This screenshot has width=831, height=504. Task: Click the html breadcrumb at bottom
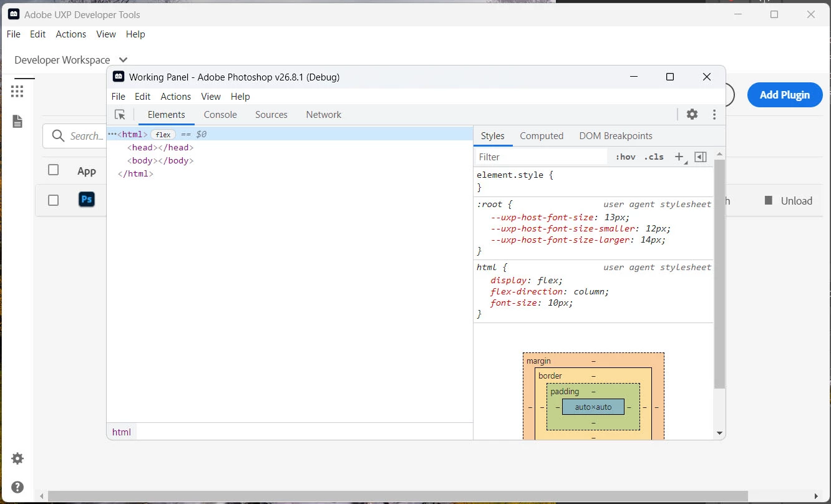[122, 432]
